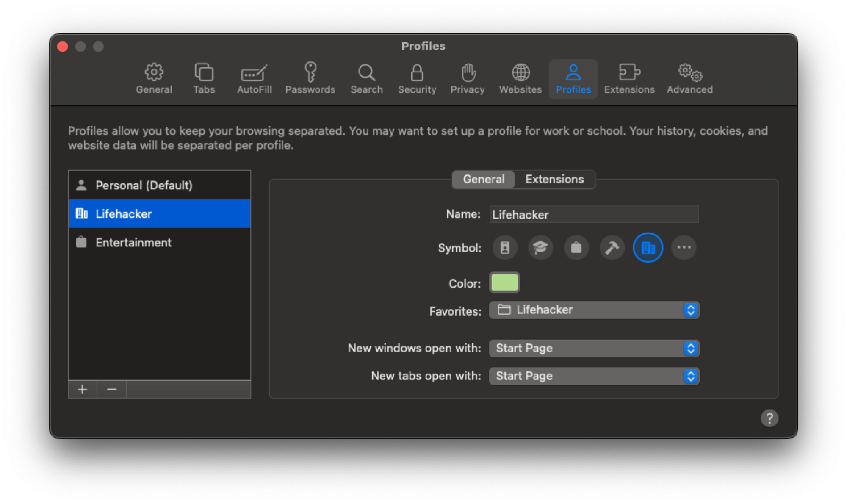The height and width of the screenshot is (504, 847).
Task: Expand the New windows open with dropdown
Action: [593, 348]
